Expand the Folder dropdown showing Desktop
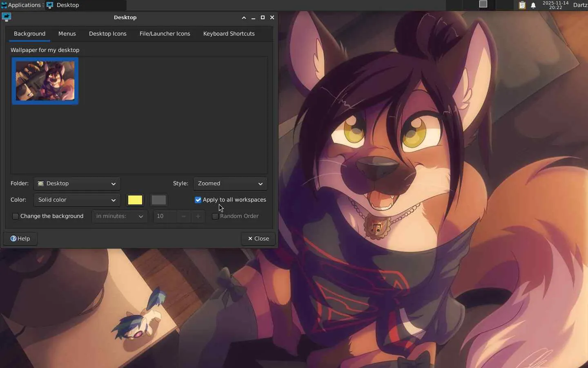This screenshot has height=368, width=588. (x=77, y=184)
